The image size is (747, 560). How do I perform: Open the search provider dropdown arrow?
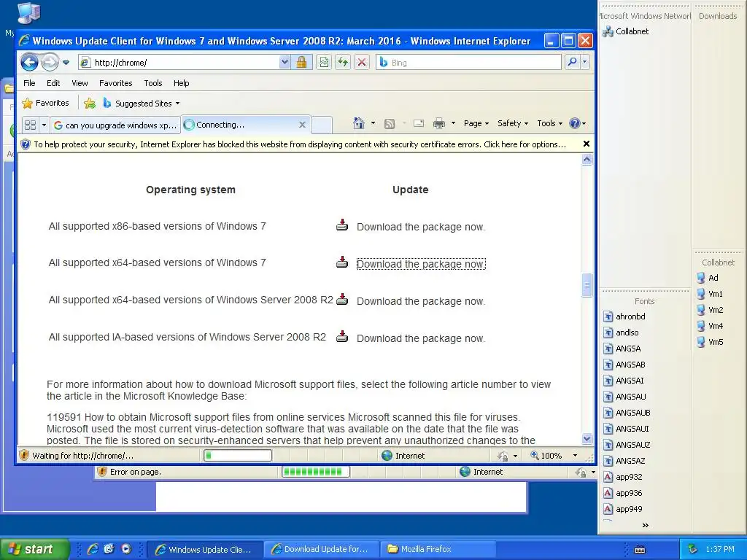[584, 62]
